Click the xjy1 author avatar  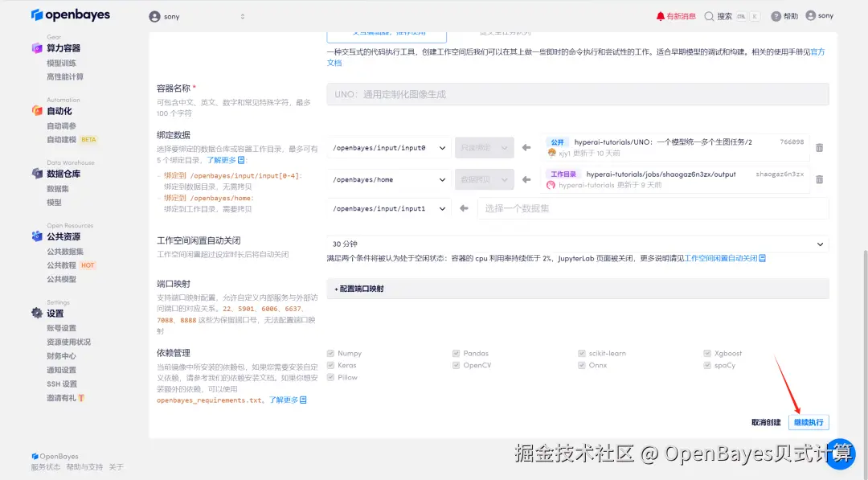click(x=551, y=154)
